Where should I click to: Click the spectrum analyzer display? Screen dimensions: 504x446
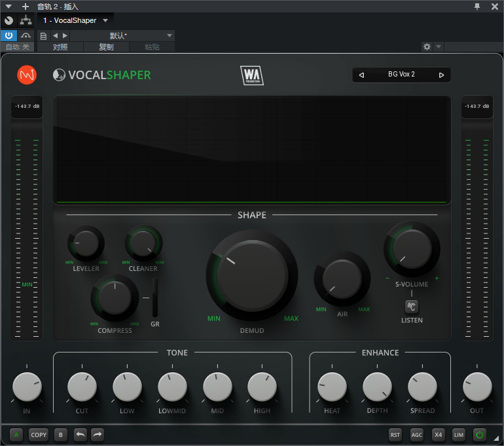point(252,150)
